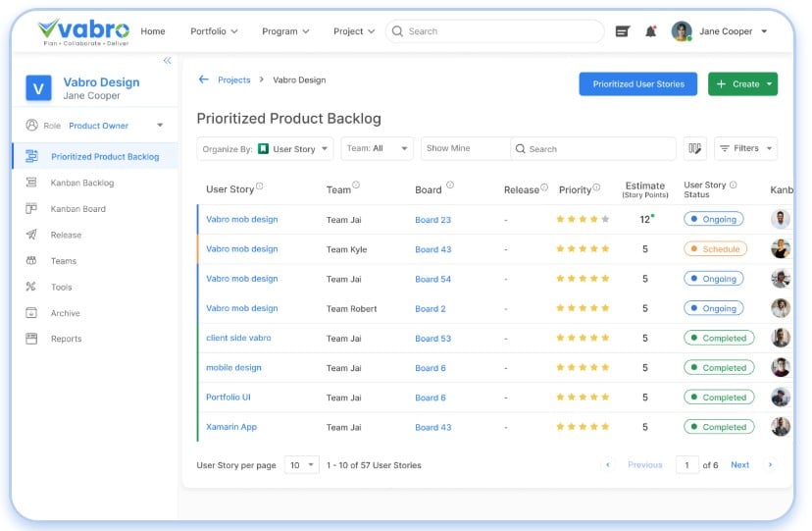Click the back arrow next to Projects
The height and width of the screenshot is (531, 812).
(204, 80)
